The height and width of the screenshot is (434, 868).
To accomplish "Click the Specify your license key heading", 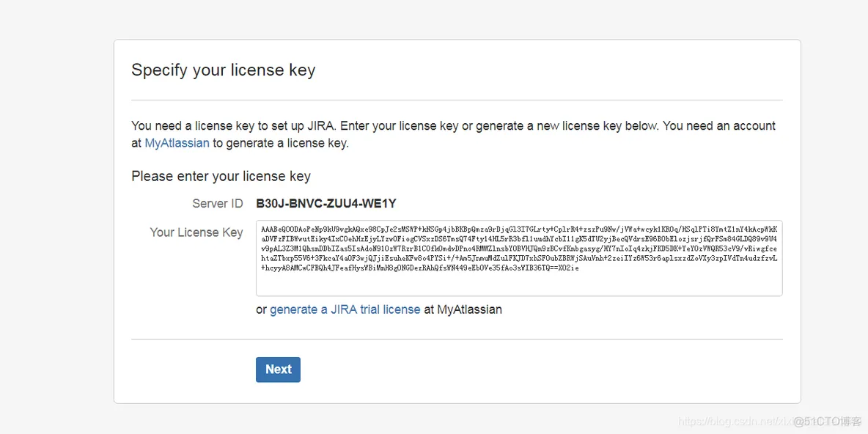I will [223, 70].
